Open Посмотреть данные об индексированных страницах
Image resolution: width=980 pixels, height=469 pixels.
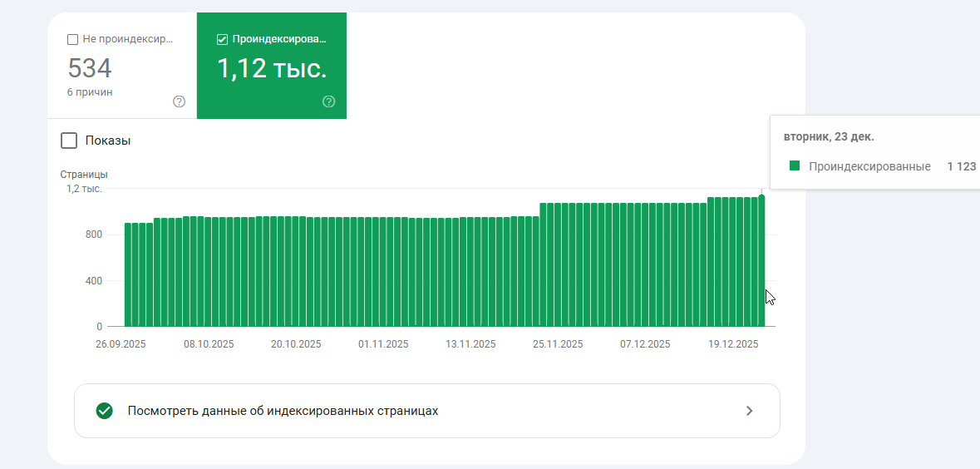(427, 411)
